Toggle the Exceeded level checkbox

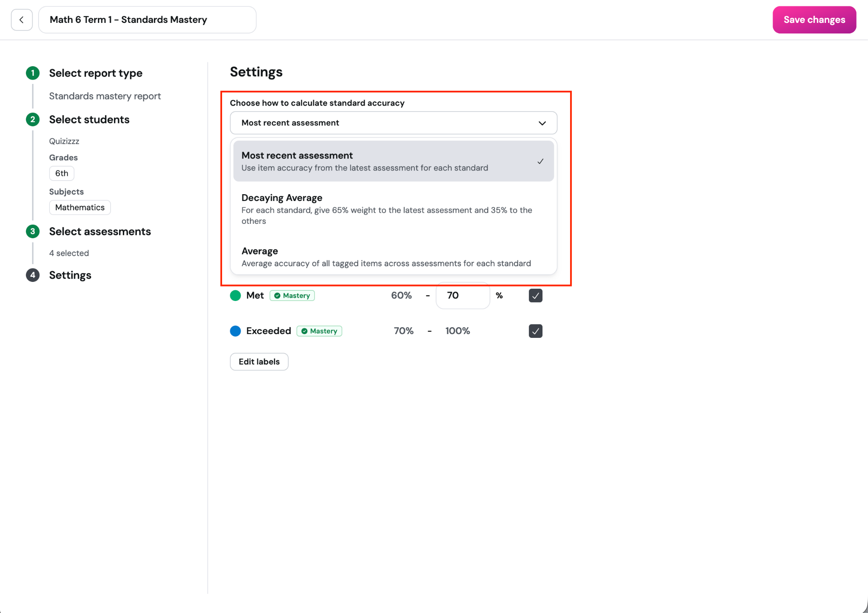(536, 331)
